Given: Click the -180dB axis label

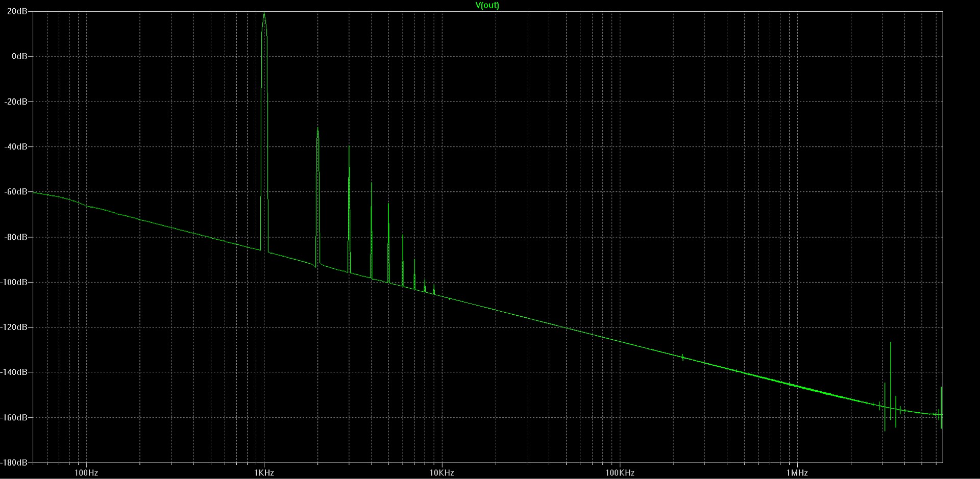Looking at the screenshot, I should [x=14, y=462].
